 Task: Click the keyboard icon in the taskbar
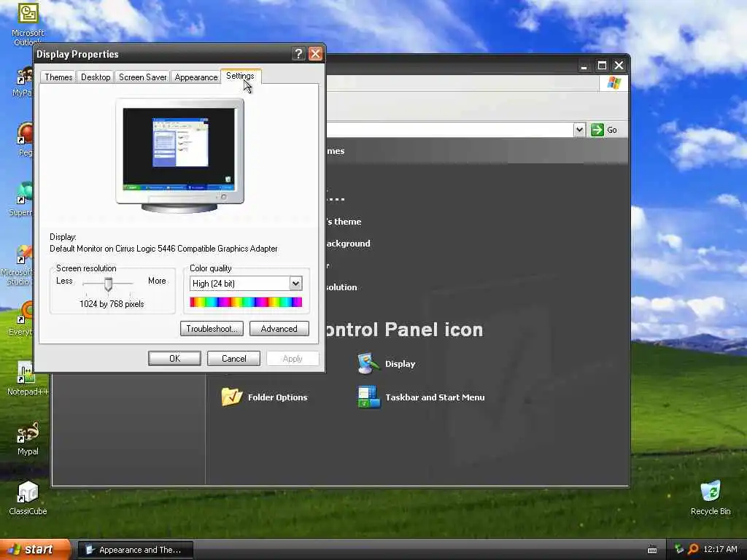tap(651, 550)
